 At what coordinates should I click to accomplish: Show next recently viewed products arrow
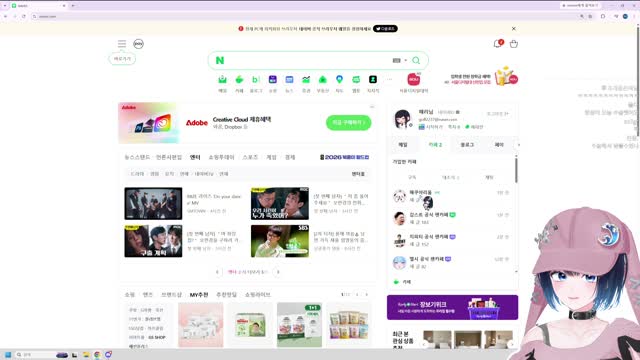[x=511, y=344]
